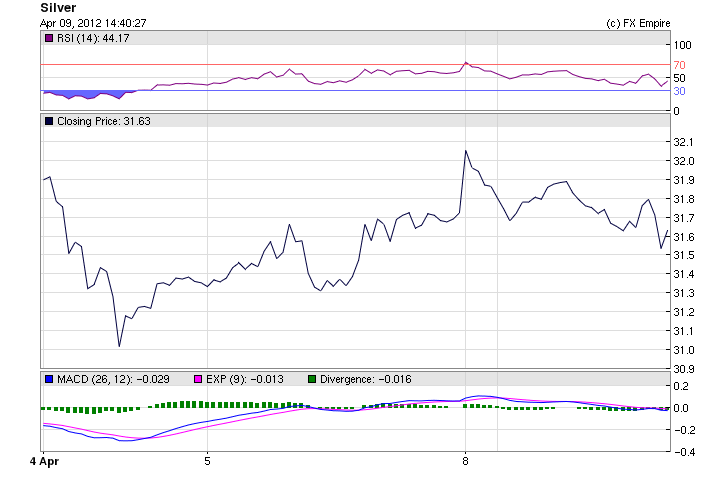Click the 'EXP (9): -0.013' label
710x487 pixels.
click(245, 379)
